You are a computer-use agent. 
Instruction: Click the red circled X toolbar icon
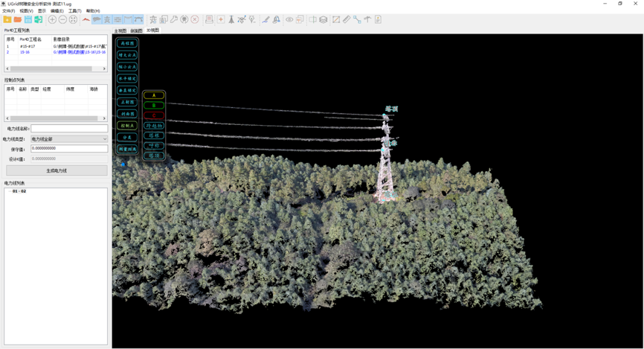coord(195,19)
